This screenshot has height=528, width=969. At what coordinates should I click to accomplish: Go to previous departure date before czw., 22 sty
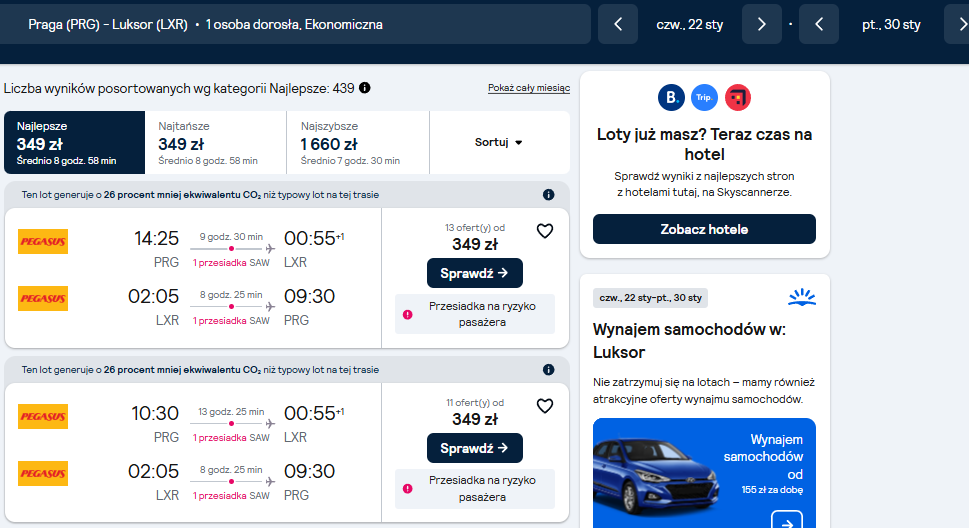tap(618, 24)
